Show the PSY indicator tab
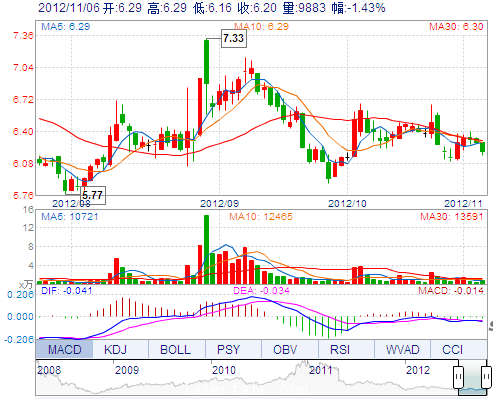493x399 pixels. 229,349
